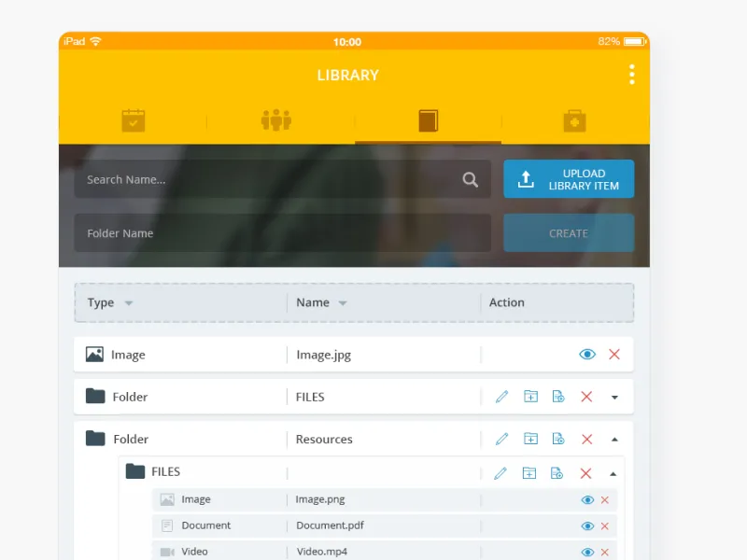The width and height of the screenshot is (747, 560).
Task: Click the LIBRARY title text
Action: pos(347,76)
